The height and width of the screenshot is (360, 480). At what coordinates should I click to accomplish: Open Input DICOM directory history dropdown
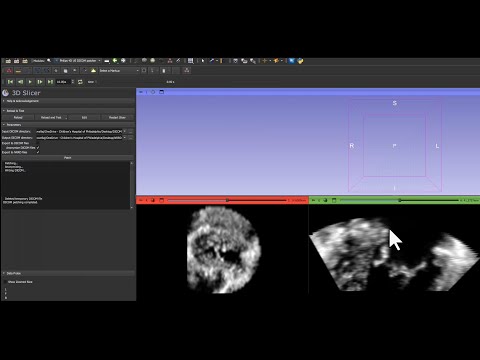(x=125, y=131)
